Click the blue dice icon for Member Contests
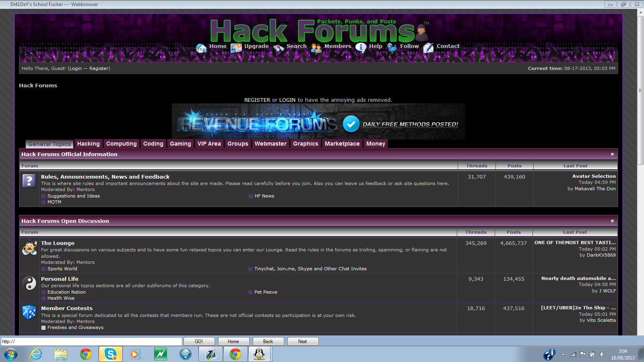644x362 pixels. pos(29,312)
